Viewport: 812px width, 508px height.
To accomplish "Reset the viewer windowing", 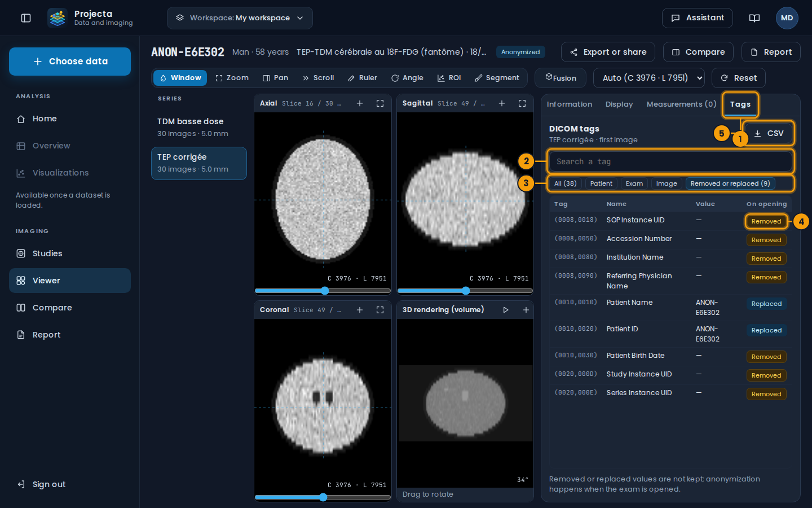I will coord(738,78).
